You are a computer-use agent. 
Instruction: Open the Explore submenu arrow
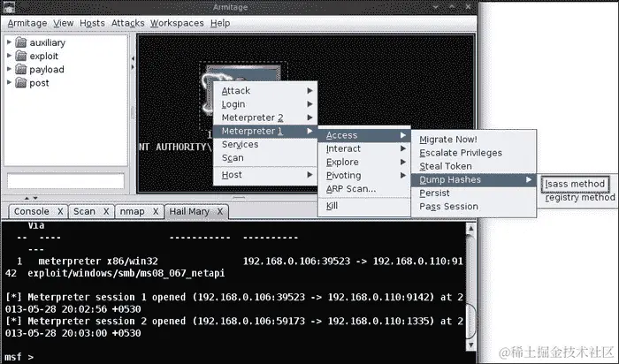(403, 162)
